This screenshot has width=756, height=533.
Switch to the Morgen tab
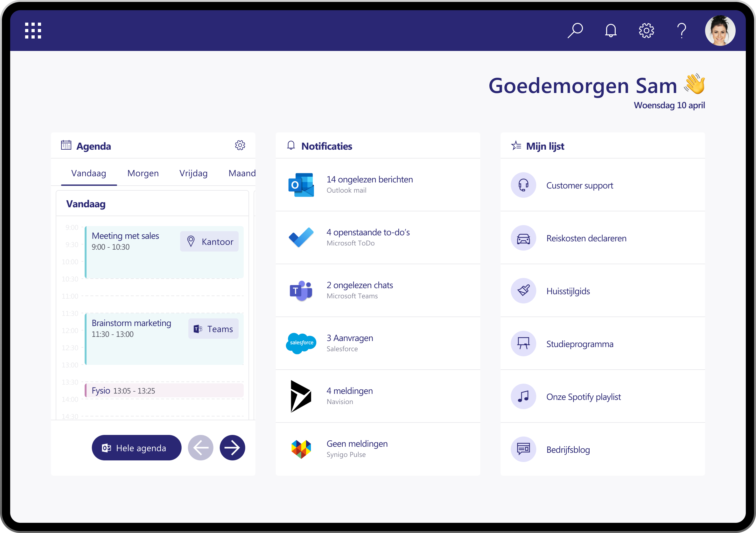click(143, 173)
